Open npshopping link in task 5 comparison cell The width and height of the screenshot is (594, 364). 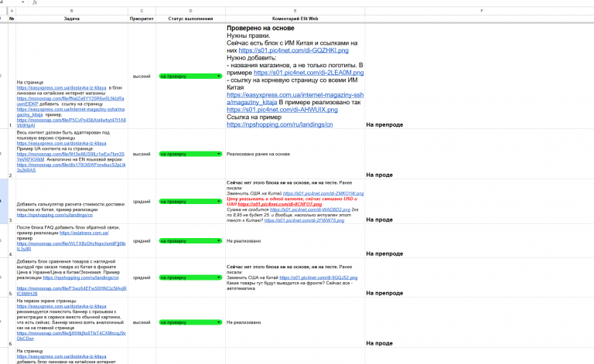80,277
